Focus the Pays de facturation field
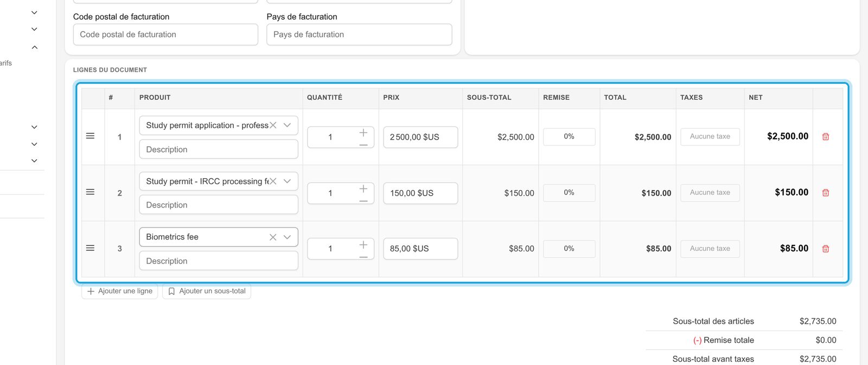 point(359,34)
